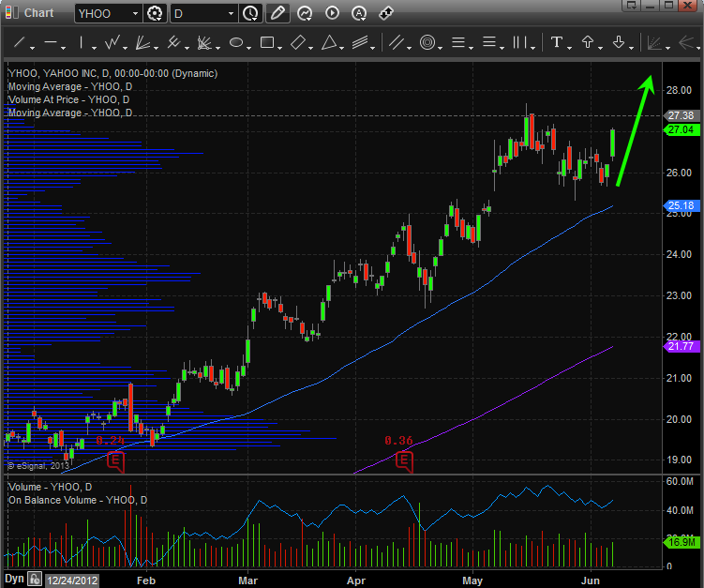Select the vertical time zone lines tool
The width and height of the screenshot is (704, 588).
(520, 43)
